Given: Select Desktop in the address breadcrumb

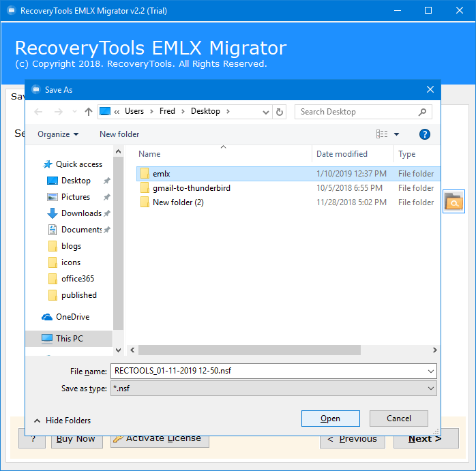Looking at the screenshot, I should [x=205, y=111].
